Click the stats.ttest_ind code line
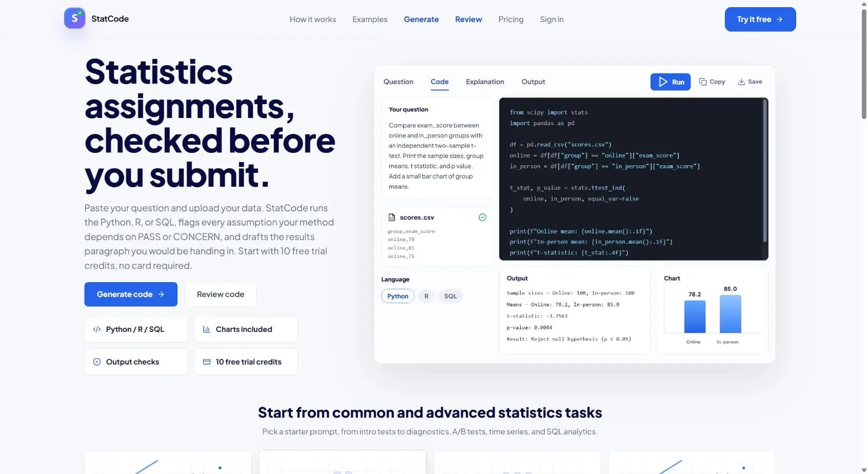The height and width of the screenshot is (474, 868). 567,188
